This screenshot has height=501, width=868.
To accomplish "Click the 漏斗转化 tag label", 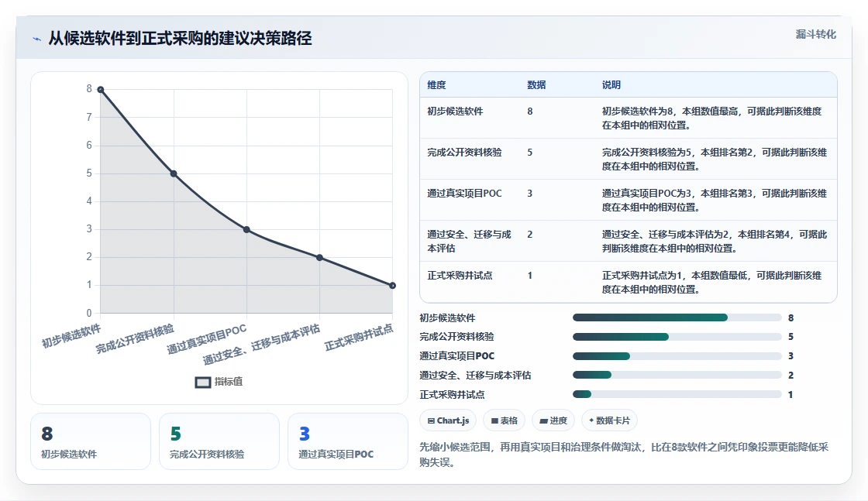I will point(815,34).
